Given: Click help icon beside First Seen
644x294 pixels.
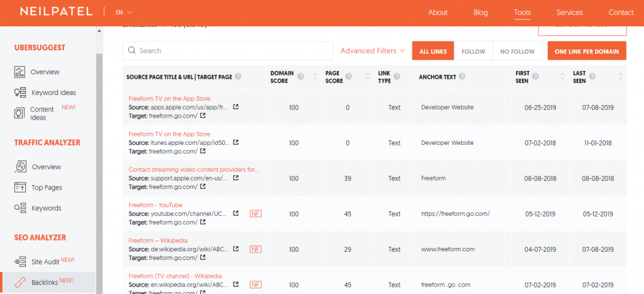Looking at the screenshot, I should (536, 76).
